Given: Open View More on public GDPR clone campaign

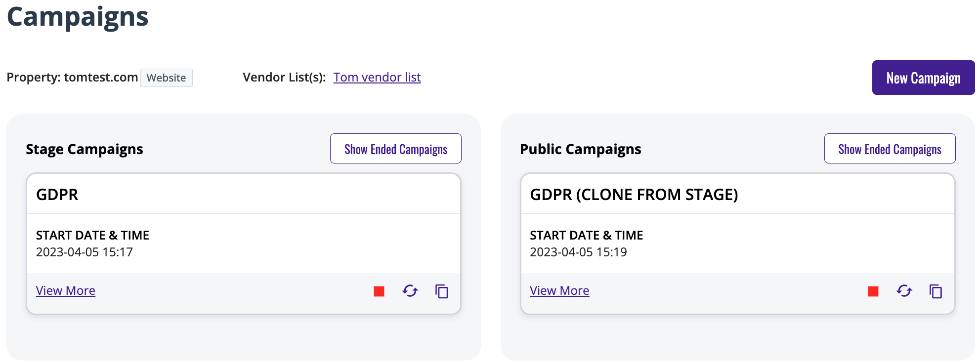Looking at the screenshot, I should (559, 290).
